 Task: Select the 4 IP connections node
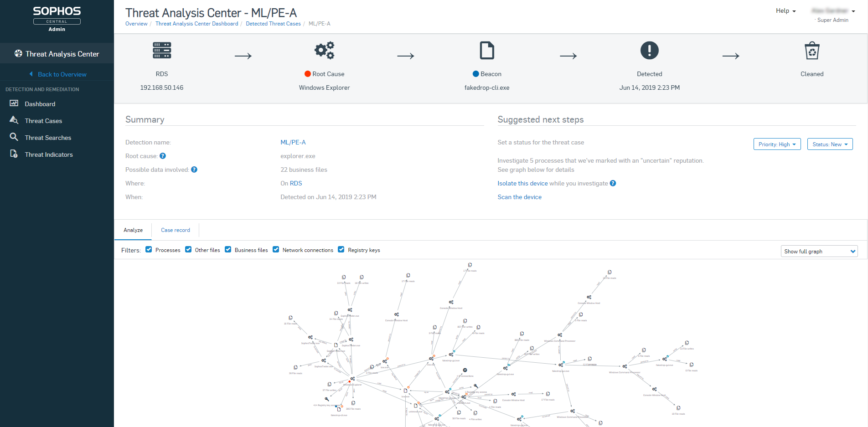[465, 370]
